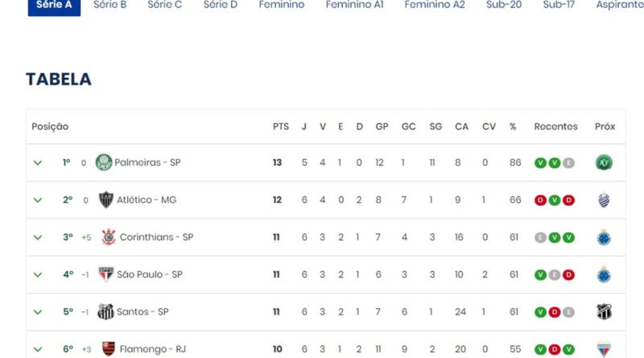Open the Atlético - MG team link
This screenshot has height=358, width=644.
[146, 200]
